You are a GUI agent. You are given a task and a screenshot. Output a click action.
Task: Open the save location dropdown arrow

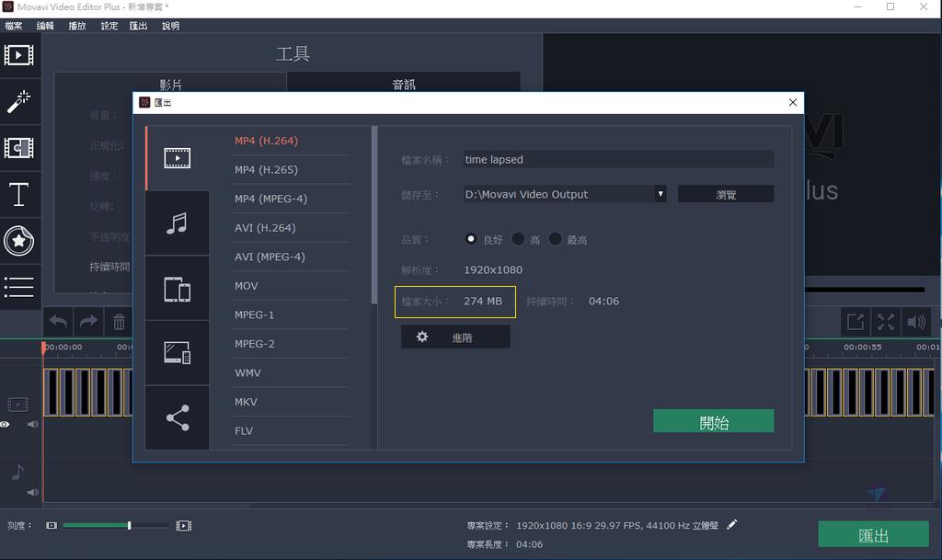pyautogui.click(x=661, y=194)
